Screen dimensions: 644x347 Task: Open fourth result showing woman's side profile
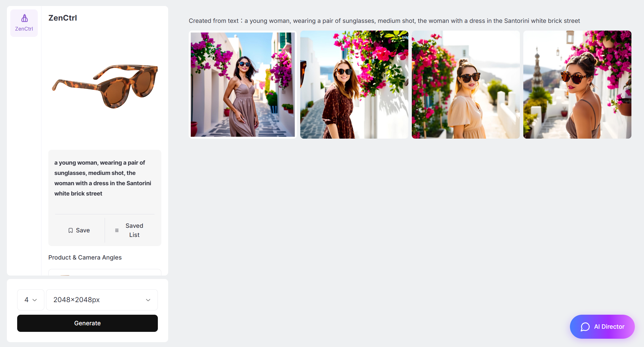pyautogui.click(x=577, y=85)
